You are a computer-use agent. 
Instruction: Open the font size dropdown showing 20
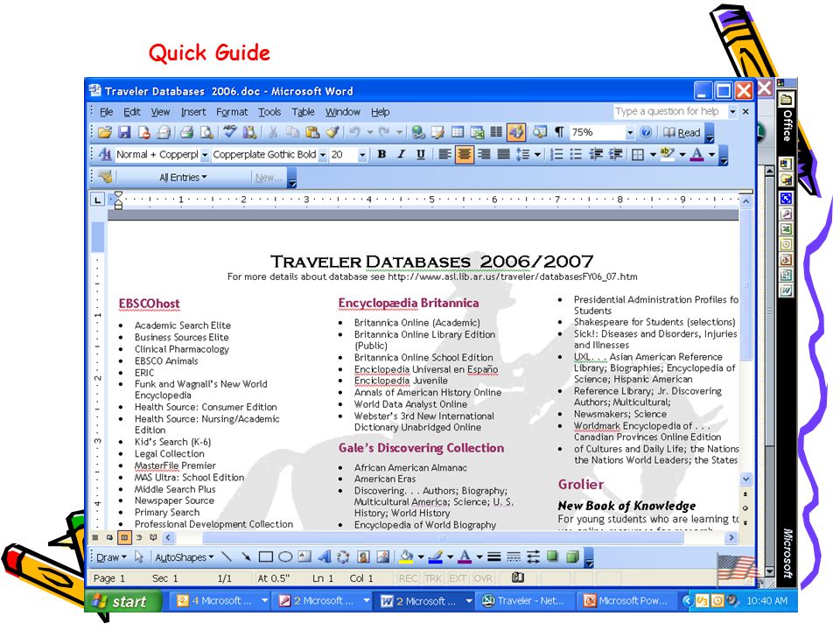click(x=362, y=156)
